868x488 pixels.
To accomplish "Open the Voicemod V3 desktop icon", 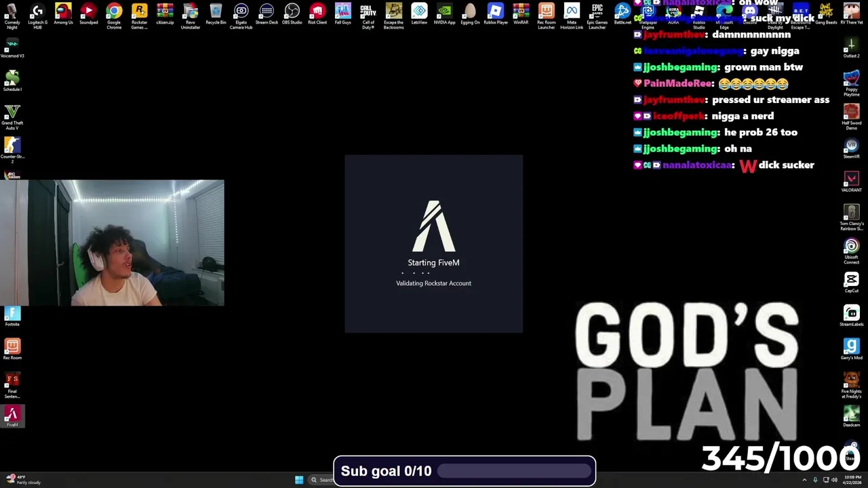I will tap(12, 48).
